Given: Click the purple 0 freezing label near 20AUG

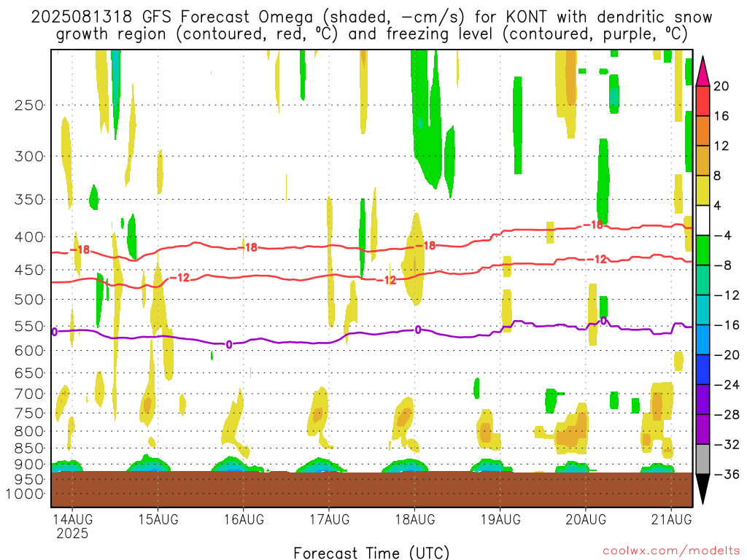Looking at the screenshot, I should (x=603, y=321).
